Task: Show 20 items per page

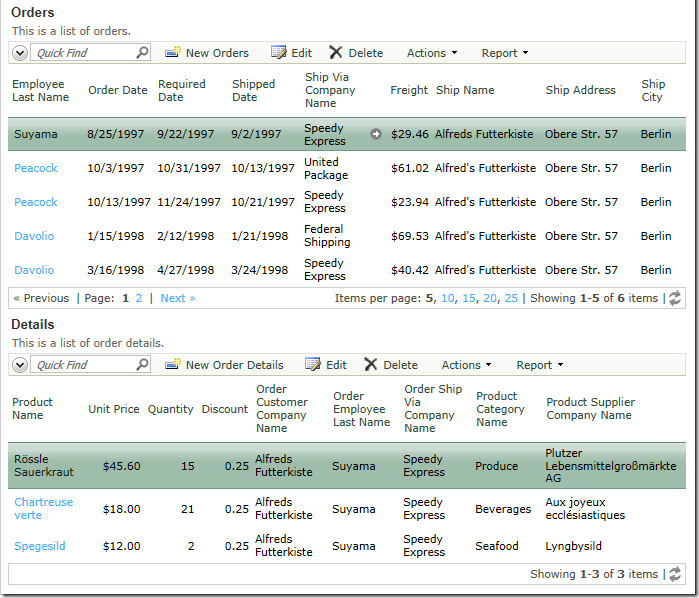Action: pos(489,298)
